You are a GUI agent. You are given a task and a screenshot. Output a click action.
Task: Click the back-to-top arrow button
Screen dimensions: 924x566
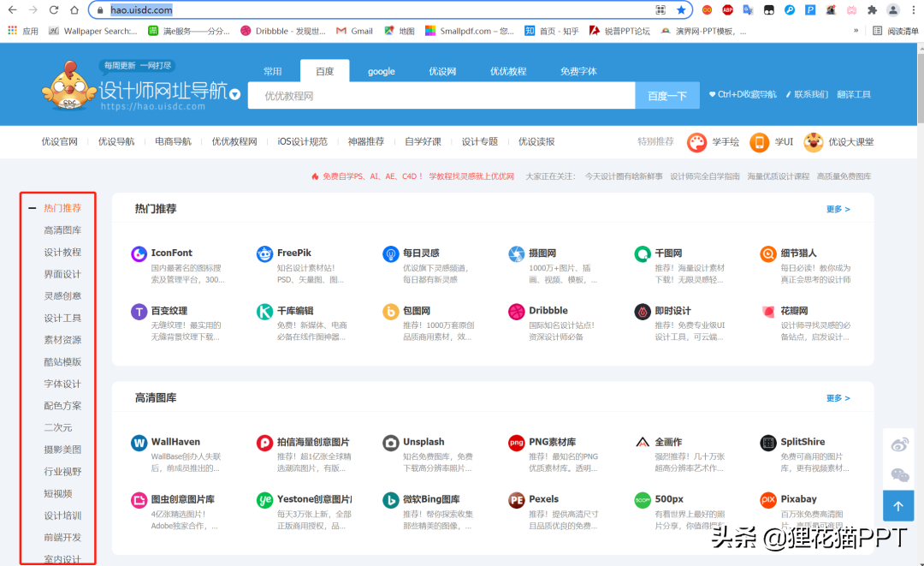[x=898, y=506]
